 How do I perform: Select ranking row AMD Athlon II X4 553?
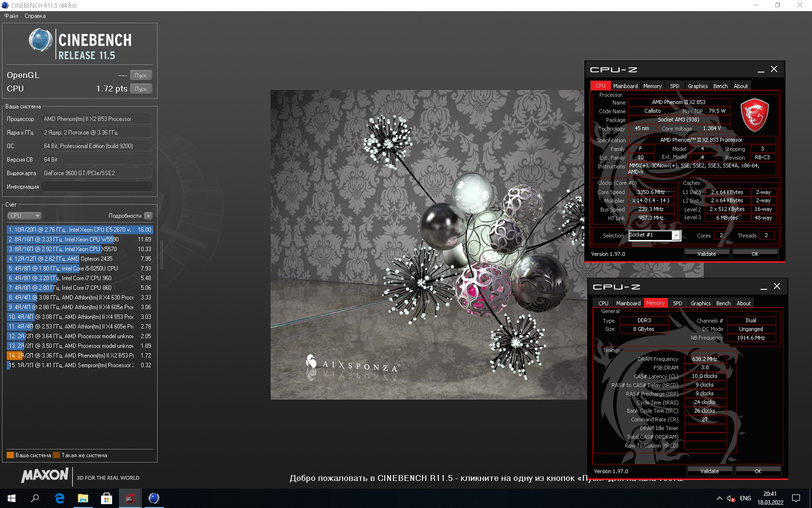tap(80, 317)
